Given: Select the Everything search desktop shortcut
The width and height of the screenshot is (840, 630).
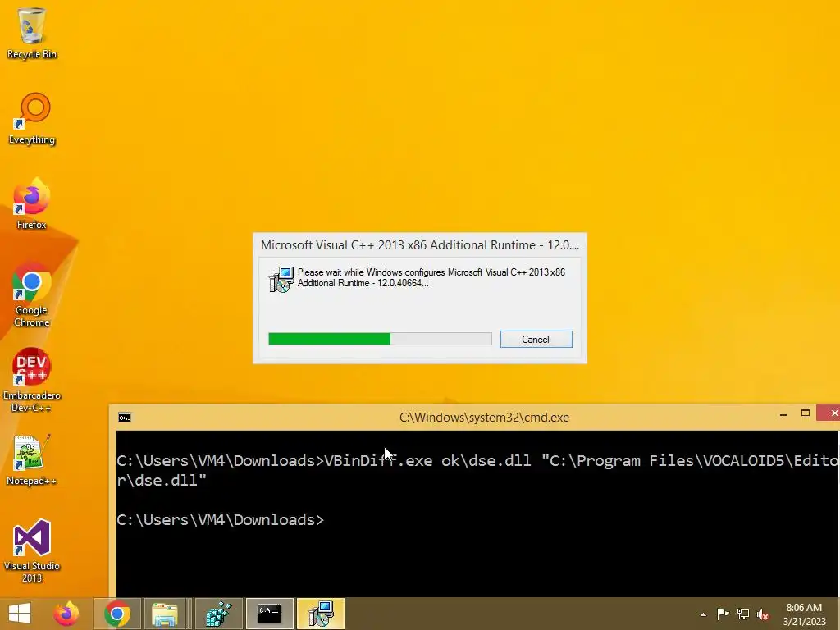Looking at the screenshot, I should (x=32, y=118).
